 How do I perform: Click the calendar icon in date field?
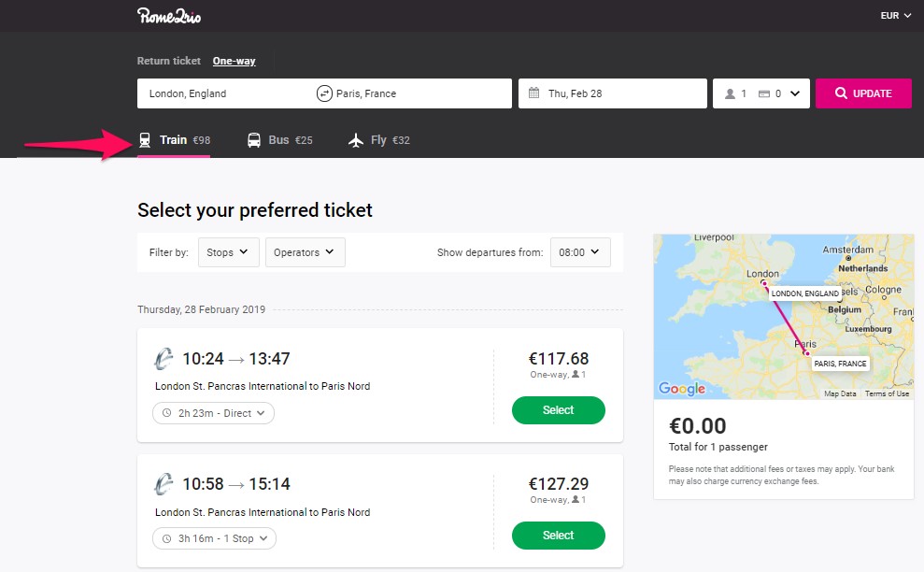533,93
